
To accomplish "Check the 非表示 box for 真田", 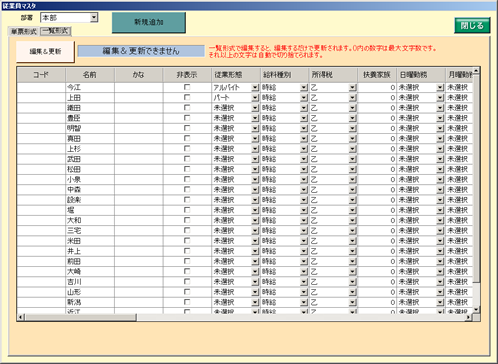I will (x=187, y=138).
